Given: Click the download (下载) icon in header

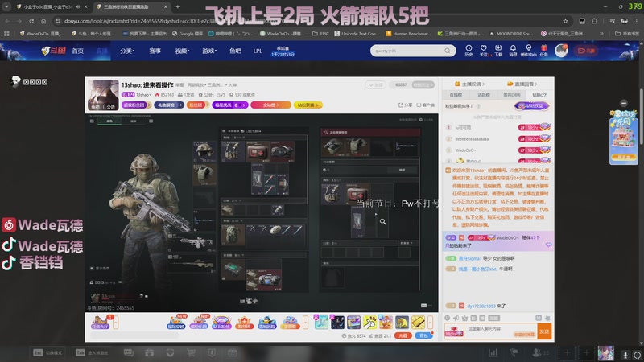Looking at the screenshot, I should [x=498, y=51].
